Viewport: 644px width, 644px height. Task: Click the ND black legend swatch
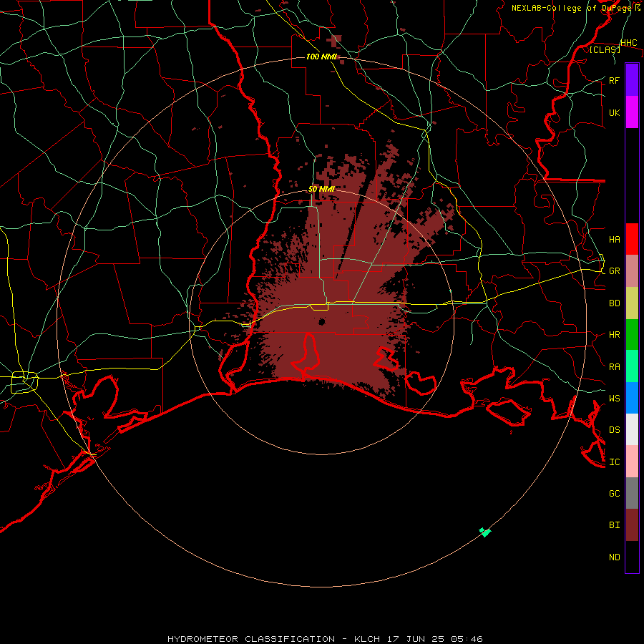(x=632, y=557)
